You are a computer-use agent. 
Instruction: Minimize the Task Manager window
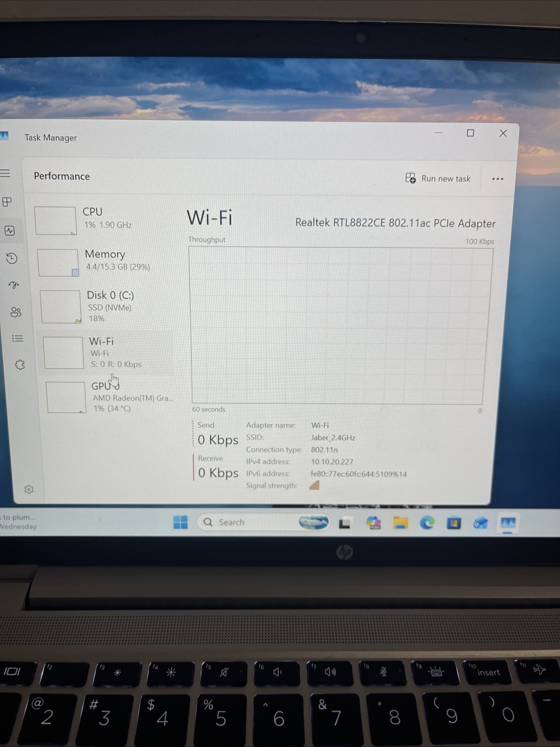click(438, 133)
